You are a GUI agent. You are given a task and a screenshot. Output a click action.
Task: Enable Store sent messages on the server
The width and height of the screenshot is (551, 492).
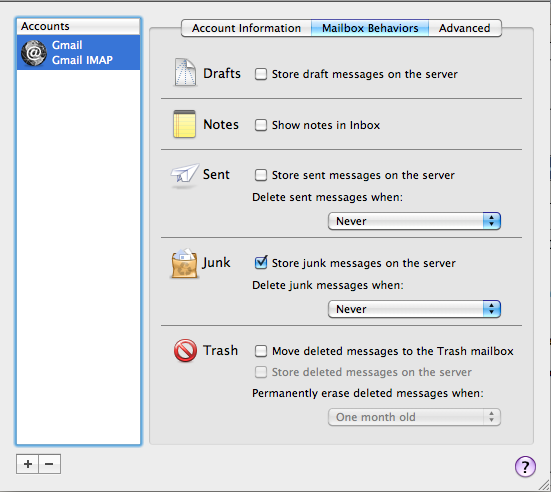[261, 175]
